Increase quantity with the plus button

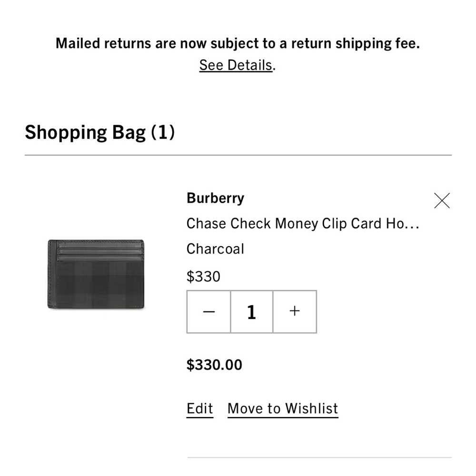pos(295,312)
